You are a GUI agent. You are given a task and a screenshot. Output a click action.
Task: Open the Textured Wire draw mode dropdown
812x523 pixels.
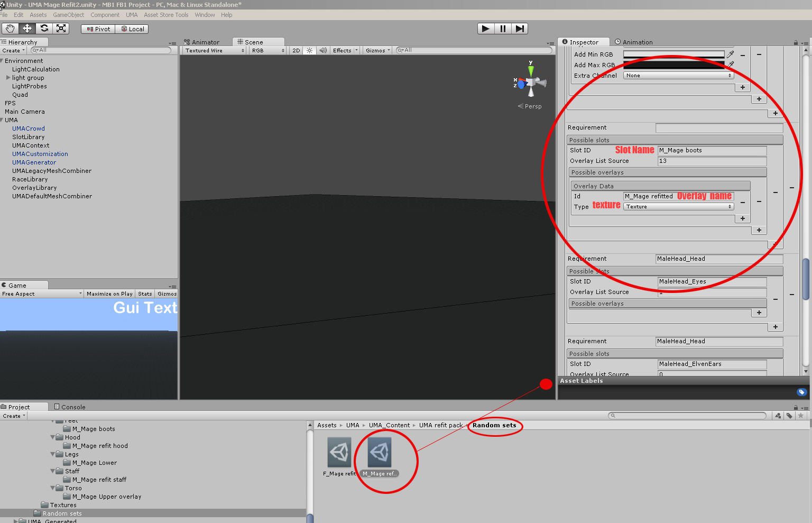(215, 51)
